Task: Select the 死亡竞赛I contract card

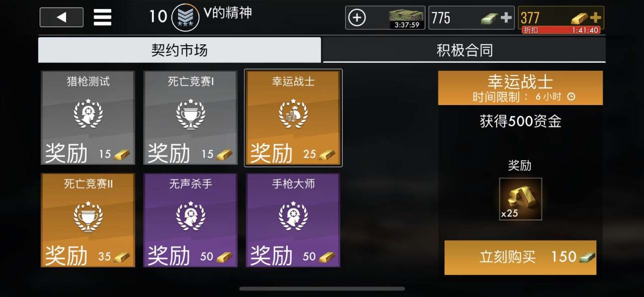Action: click(x=191, y=118)
